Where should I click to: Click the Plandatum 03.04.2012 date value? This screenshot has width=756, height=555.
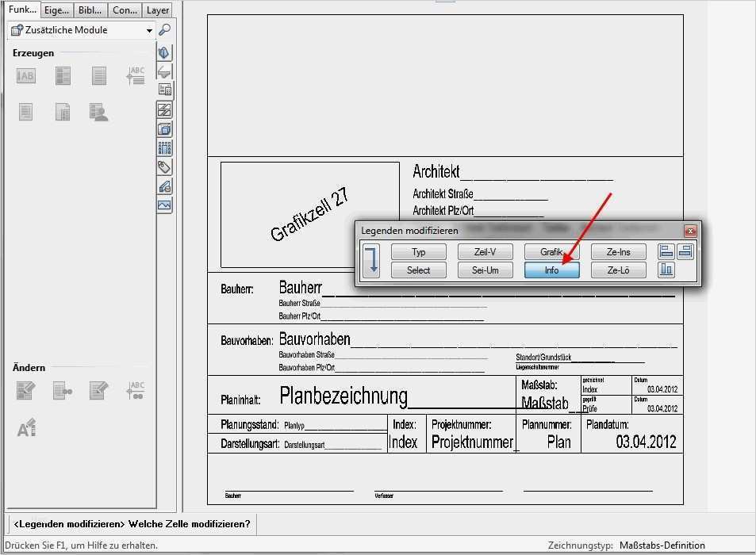[646, 442]
